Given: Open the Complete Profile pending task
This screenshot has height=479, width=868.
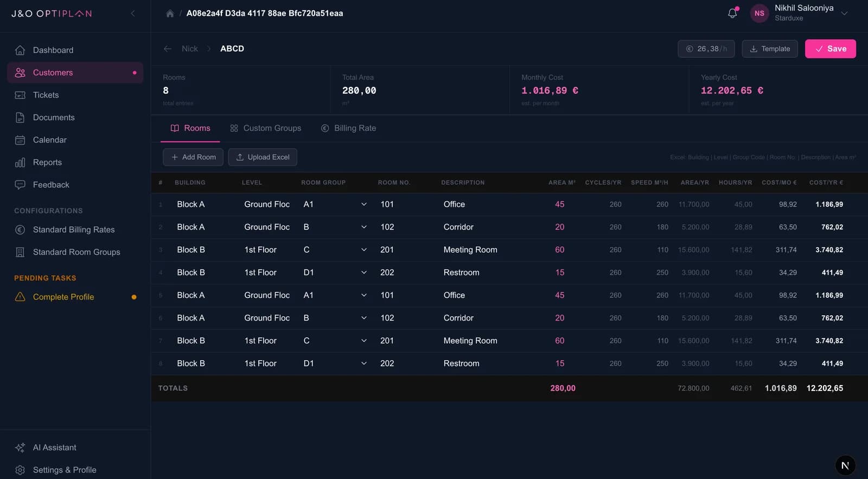Looking at the screenshot, I should point(75,297).
